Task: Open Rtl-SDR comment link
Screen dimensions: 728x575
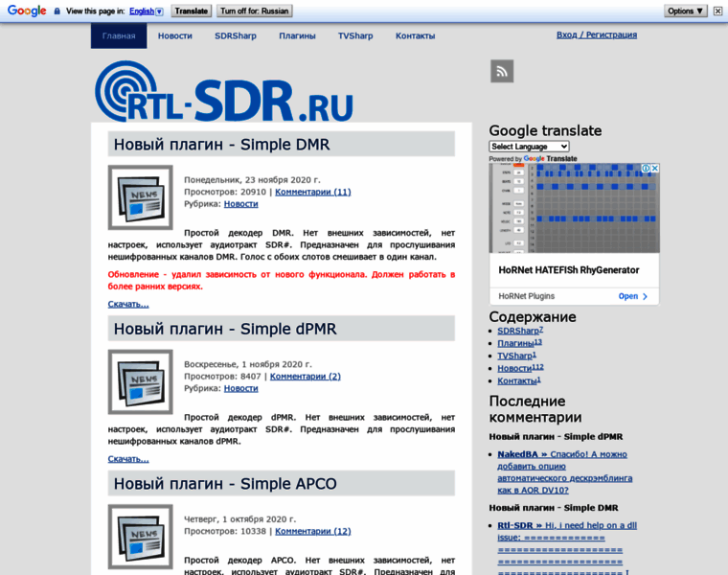Action: [567, 549]
